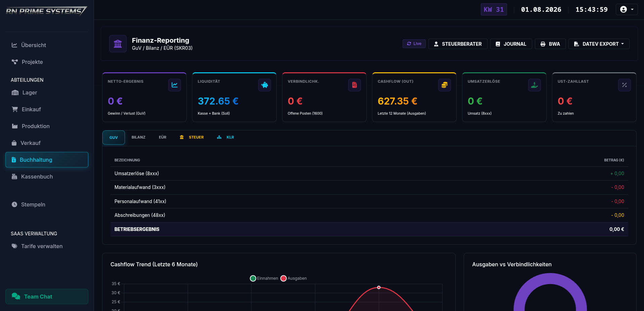The width and height of the screenshot is (644, 311).
Task: Click the Übersicht chart icon in sidebar
Action: [14, 45]
